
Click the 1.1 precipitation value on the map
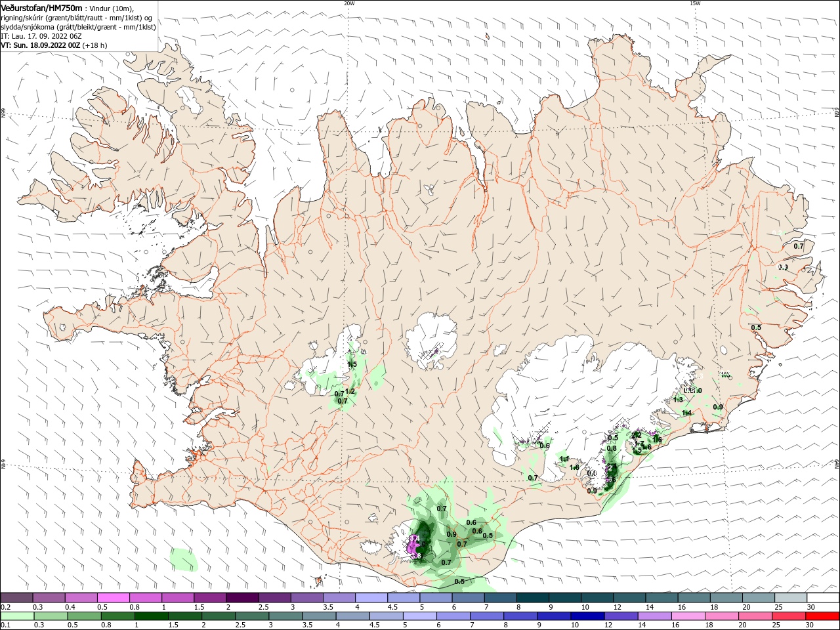tap(564, 459)
